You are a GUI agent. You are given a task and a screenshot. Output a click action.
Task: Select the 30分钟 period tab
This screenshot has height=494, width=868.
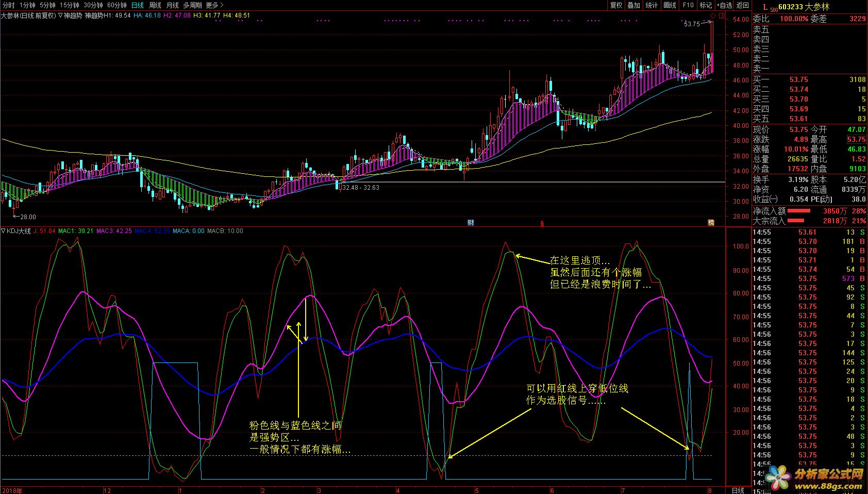point(93,5)
